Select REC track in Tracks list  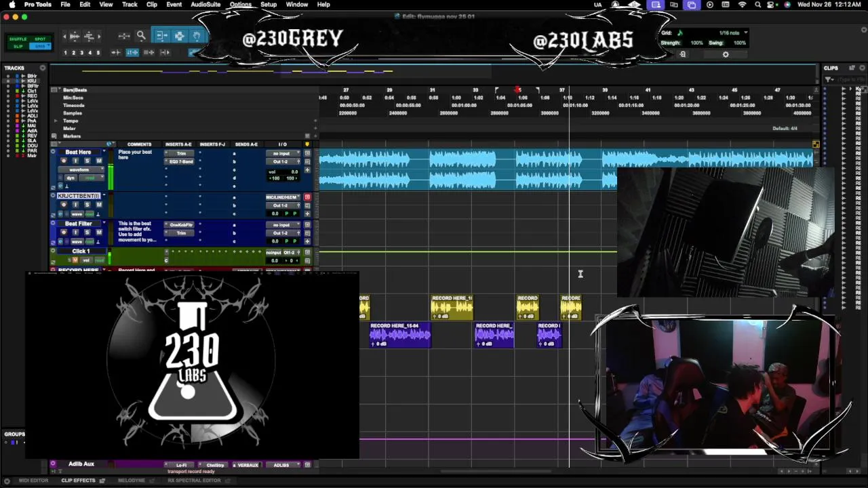[32, 96]
